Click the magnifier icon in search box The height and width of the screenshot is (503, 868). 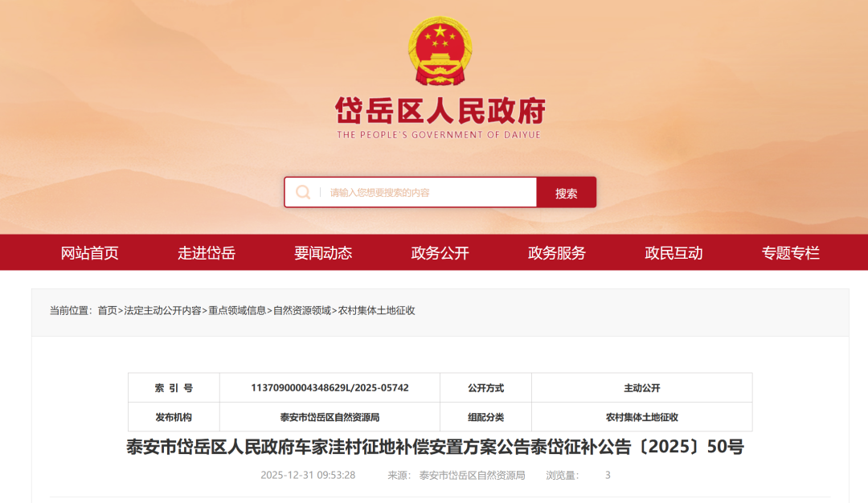point(303,192)
